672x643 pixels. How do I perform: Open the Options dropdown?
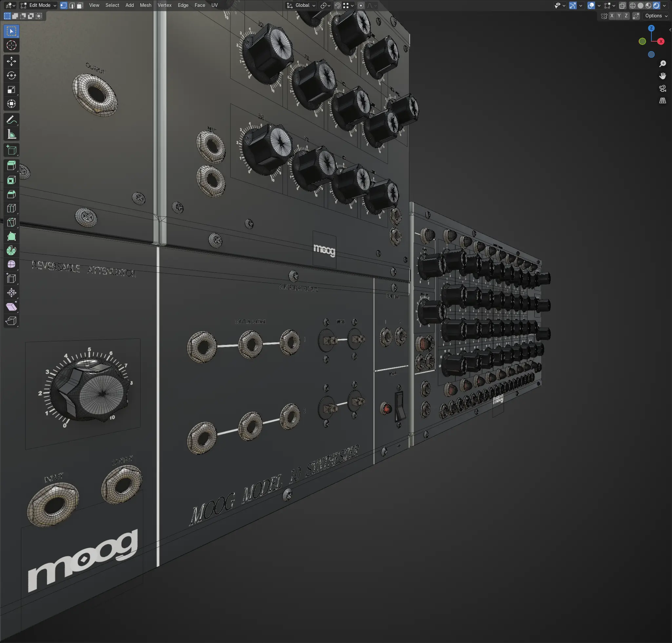click(656, 16)
